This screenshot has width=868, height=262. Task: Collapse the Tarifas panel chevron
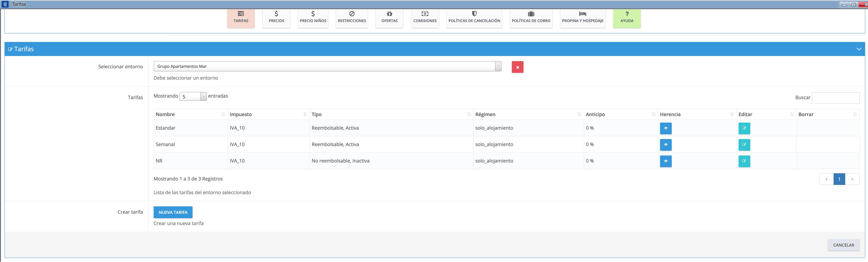click(x=859, y=49)
